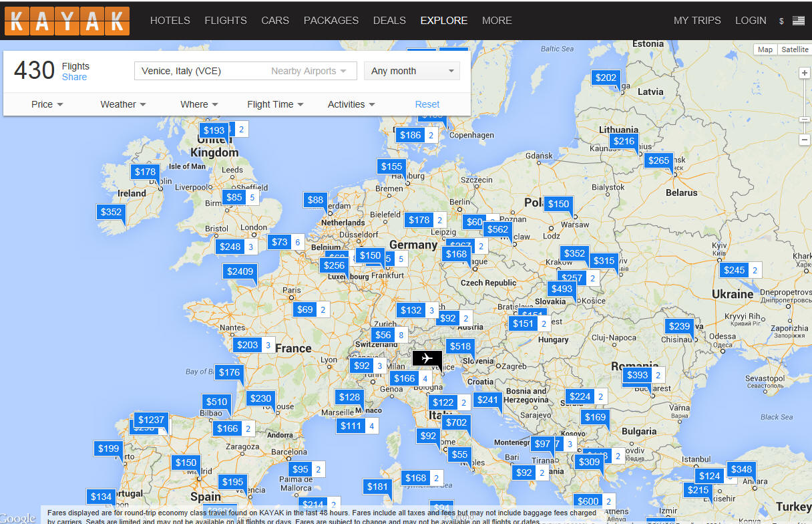
Task: Select the $1237 fare marker in northern Spain
Action: [151, 420]
